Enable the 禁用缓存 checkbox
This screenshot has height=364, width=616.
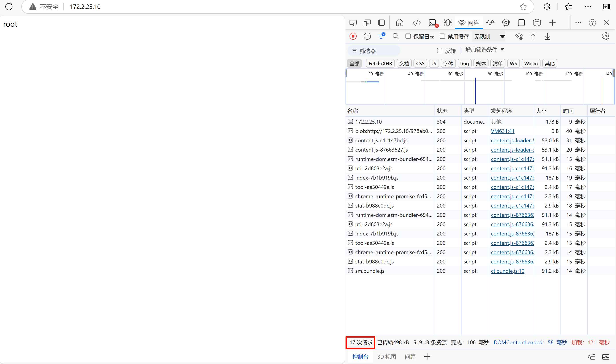(442, 36)
